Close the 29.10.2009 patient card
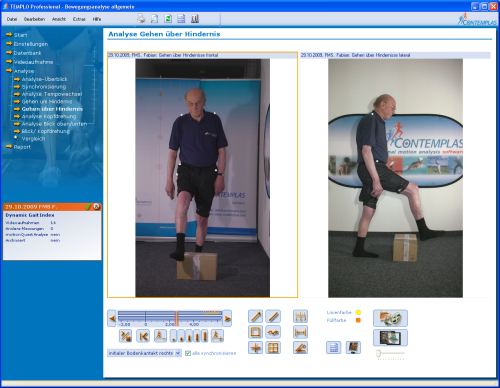Image resolution: width=500 pixels, height=388 pixels. click(96, 207)
